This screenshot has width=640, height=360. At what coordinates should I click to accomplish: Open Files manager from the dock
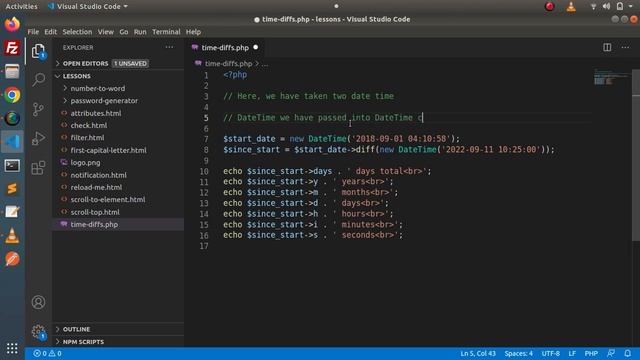pyautogui.click(x=12, y=71)
